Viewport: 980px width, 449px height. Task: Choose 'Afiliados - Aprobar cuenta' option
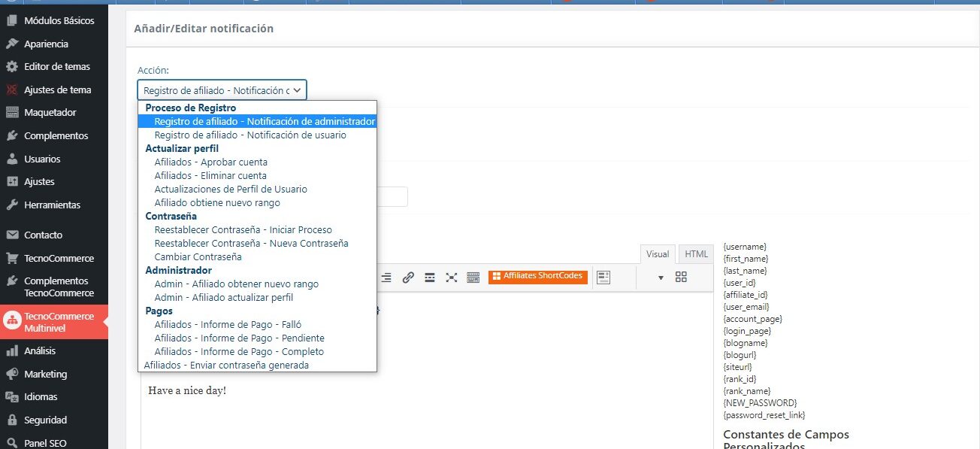point(210,162)
